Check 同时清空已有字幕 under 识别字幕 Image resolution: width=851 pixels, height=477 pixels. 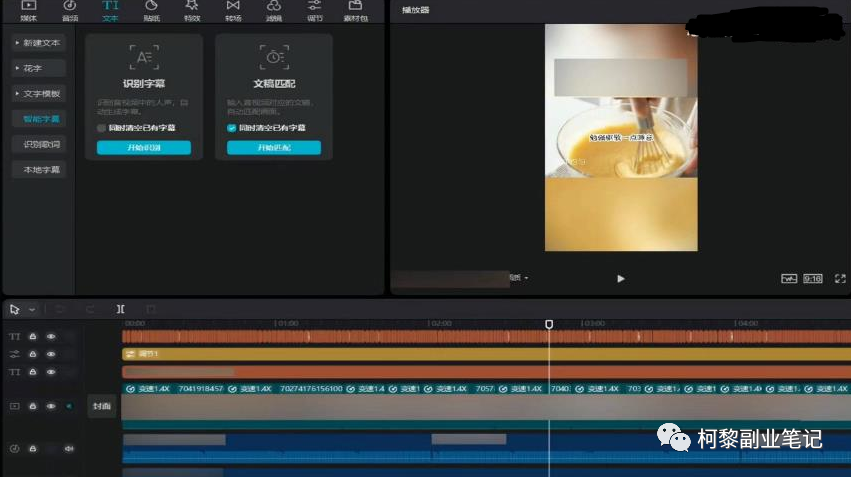click(x=102, y=128)
